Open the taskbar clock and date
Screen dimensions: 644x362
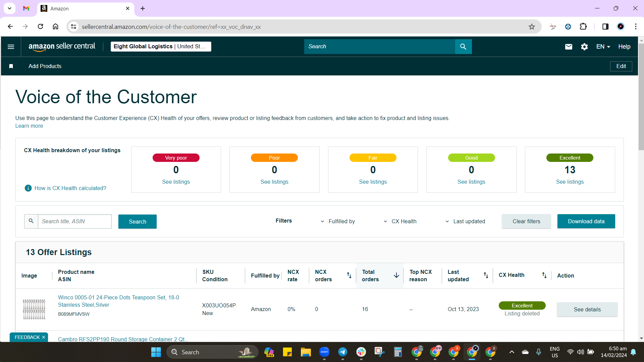click(x=613, y=352)
